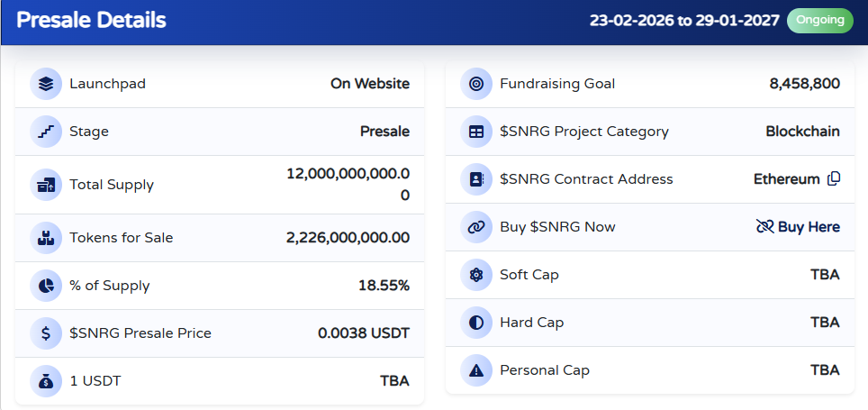Click the Presale stage value
The height and width of the screenshot is (410, 868).
tap(384, 132)
